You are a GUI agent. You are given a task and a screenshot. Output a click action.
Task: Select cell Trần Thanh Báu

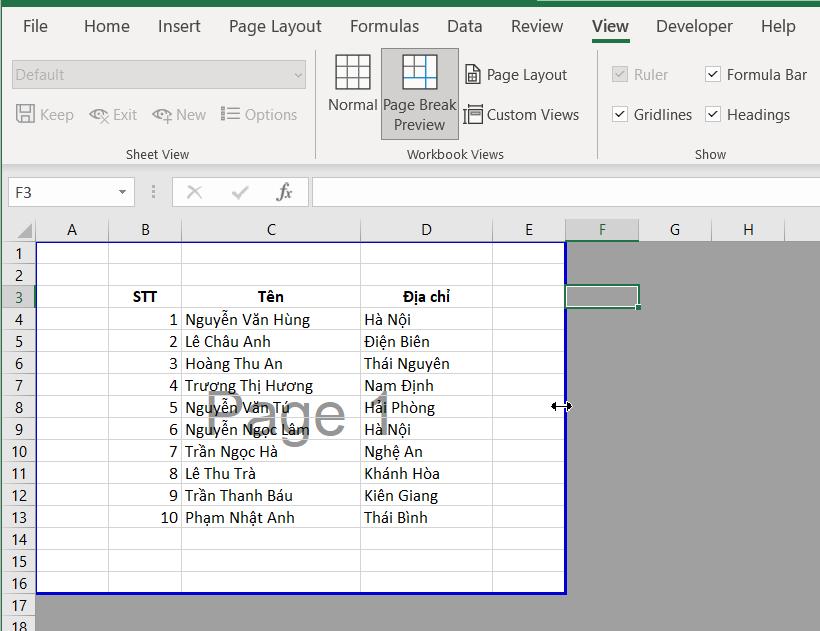point(271,495)
